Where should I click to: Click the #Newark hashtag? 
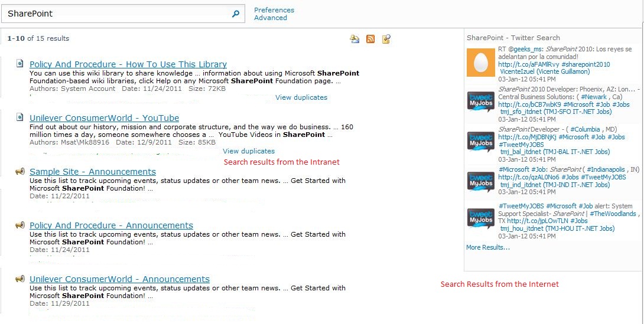tap(593, 97)
